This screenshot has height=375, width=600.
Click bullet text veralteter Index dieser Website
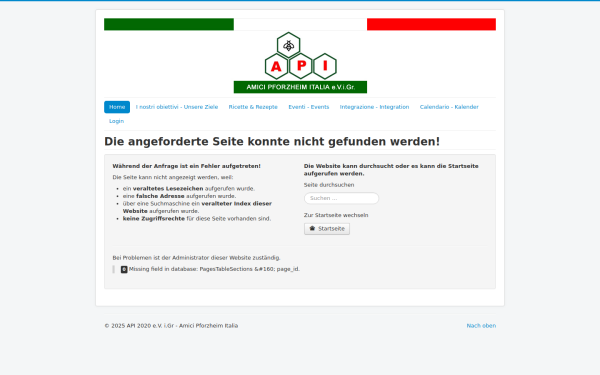click(197, 207)
